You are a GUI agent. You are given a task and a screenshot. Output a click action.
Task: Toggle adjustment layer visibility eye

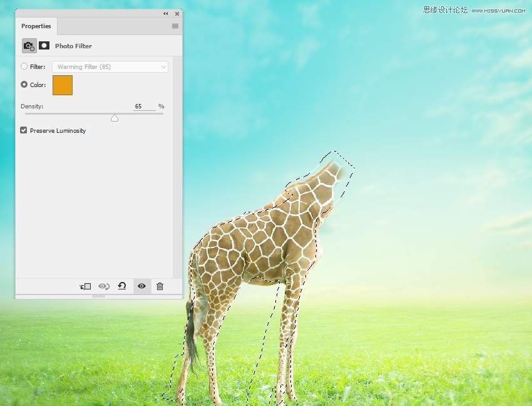click(x=141, y=286)
